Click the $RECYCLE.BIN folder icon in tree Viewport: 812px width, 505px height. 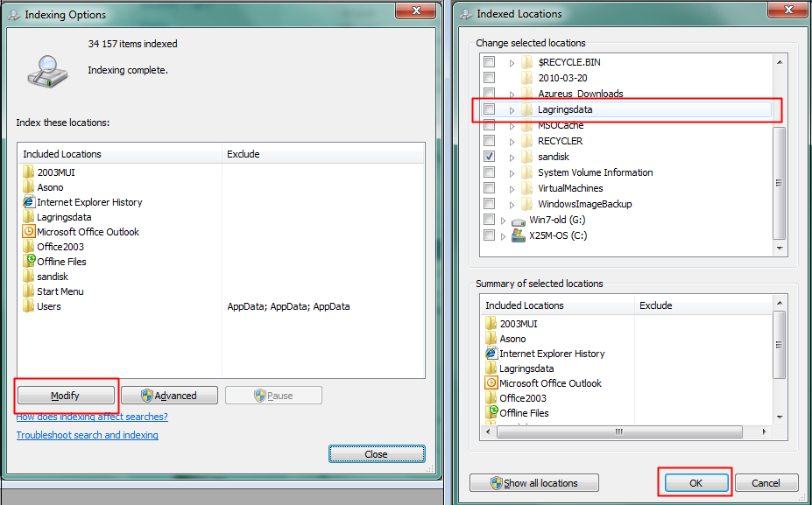coord(527,62)
